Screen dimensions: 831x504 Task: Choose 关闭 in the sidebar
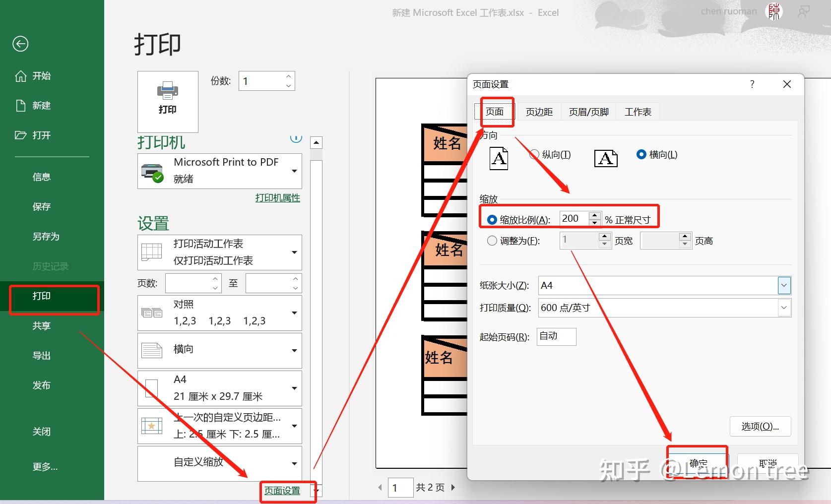(42, 432)
